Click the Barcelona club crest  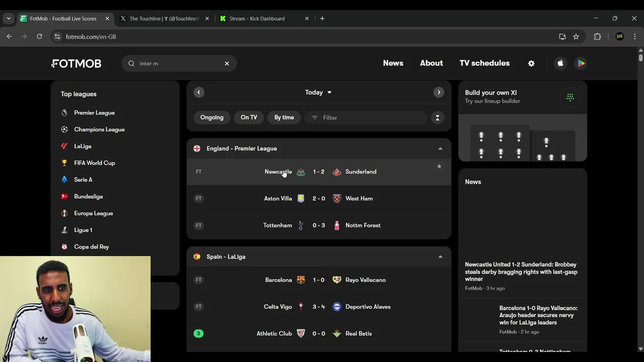[301, 280]
